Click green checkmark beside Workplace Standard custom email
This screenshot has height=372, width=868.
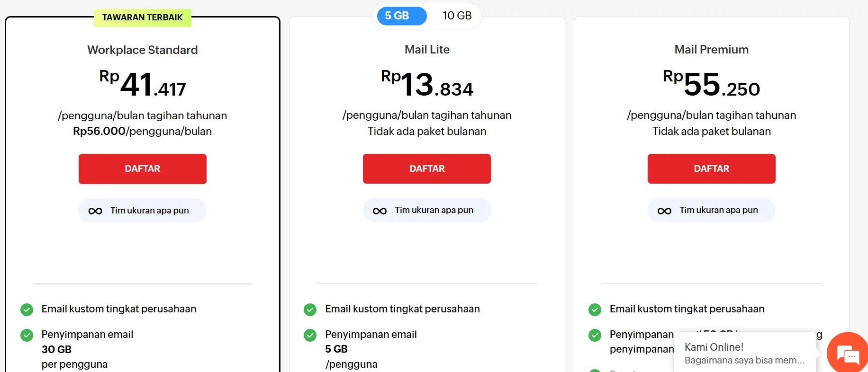pos(27,310)
